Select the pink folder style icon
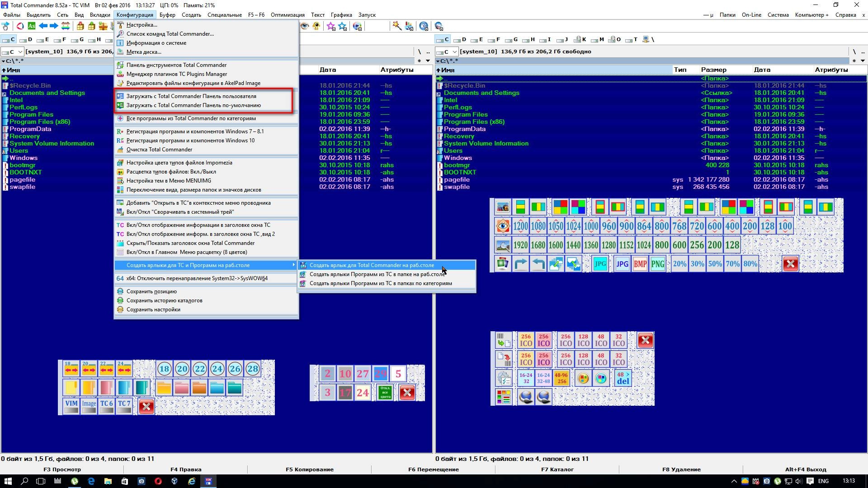 (x=182, y=388)
